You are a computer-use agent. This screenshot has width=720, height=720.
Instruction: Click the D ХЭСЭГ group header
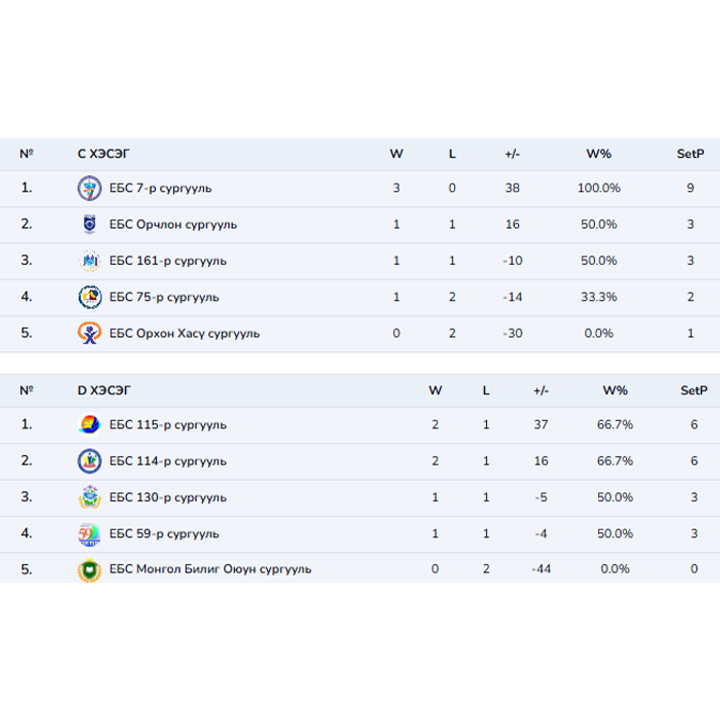coord(104,390)
